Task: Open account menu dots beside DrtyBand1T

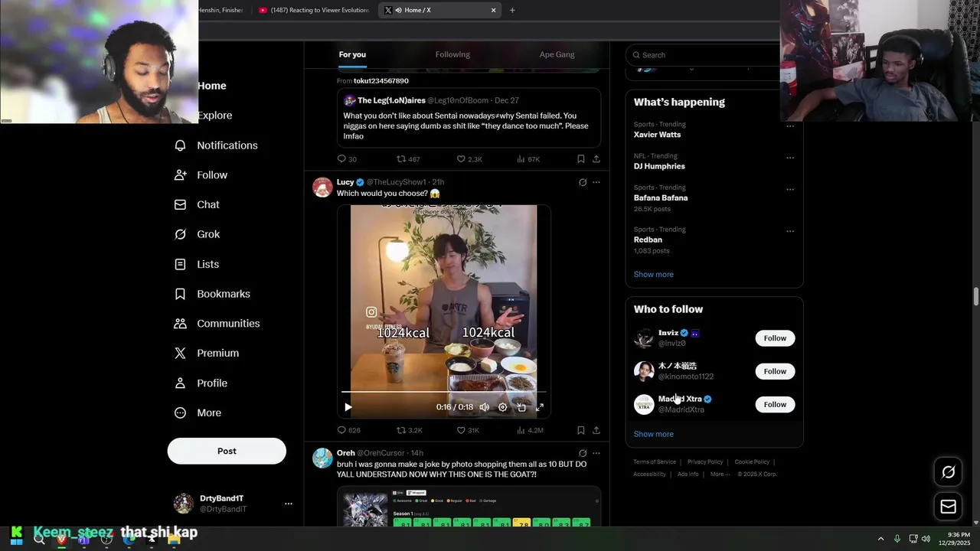Action: pyautogui.click(x=289, y=504)
